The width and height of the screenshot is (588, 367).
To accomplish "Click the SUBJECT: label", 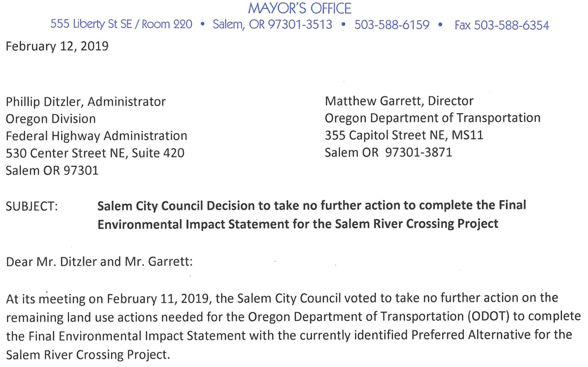I will coord(32,207).
